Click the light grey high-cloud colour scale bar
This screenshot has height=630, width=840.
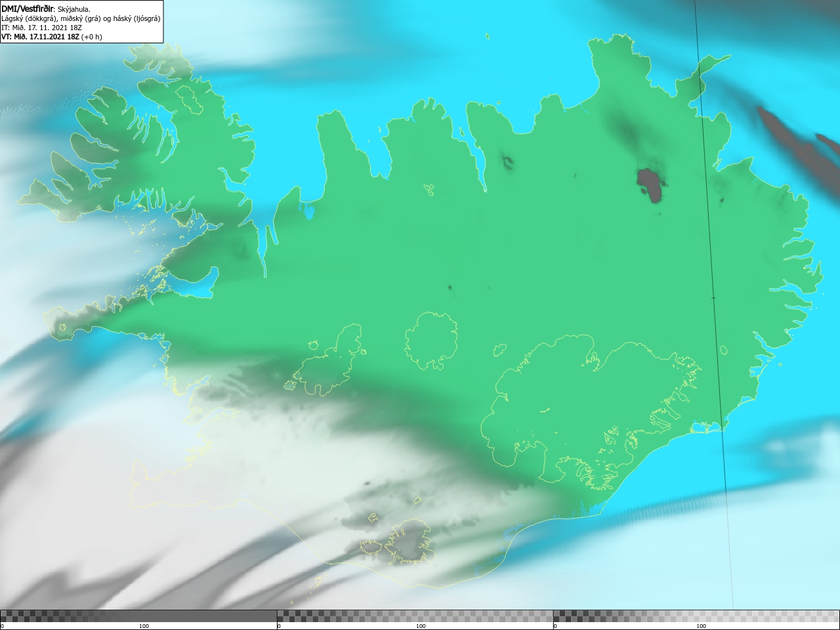696,616
